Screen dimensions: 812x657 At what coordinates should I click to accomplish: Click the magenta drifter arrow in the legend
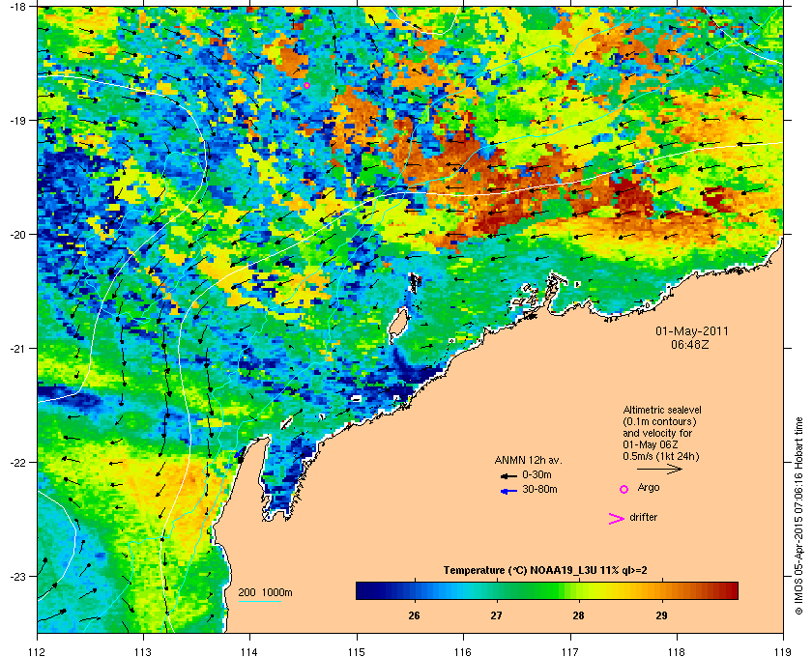click(x=617, y=519)
